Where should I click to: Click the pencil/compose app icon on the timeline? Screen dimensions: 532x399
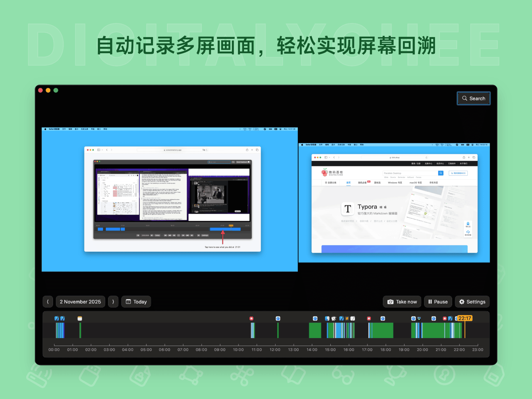point(352,318)
